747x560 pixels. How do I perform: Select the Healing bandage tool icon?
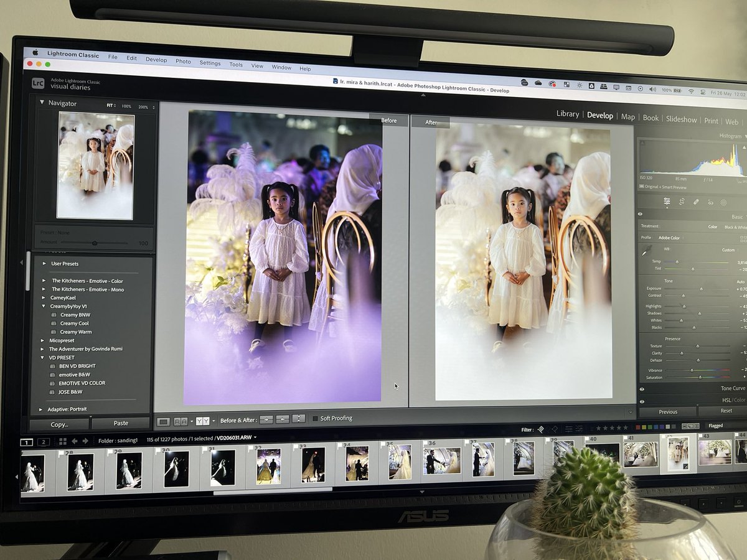(x=696, y=202)
